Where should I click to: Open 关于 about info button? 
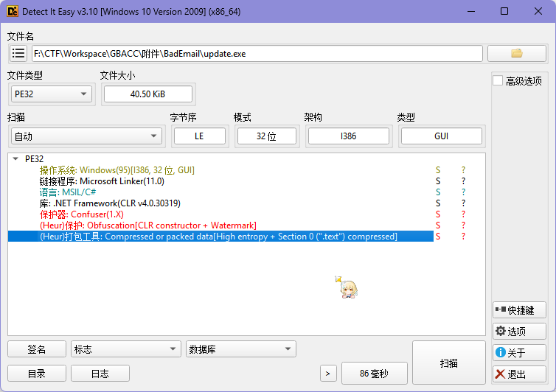pyautogui.click(x=519, y=353)
